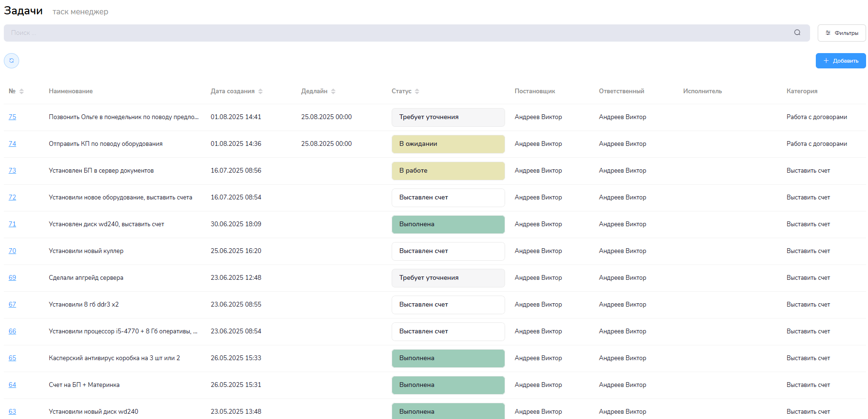868x419 pixels.
Task: Click the search magnifier icon
Action: point(797,33)
